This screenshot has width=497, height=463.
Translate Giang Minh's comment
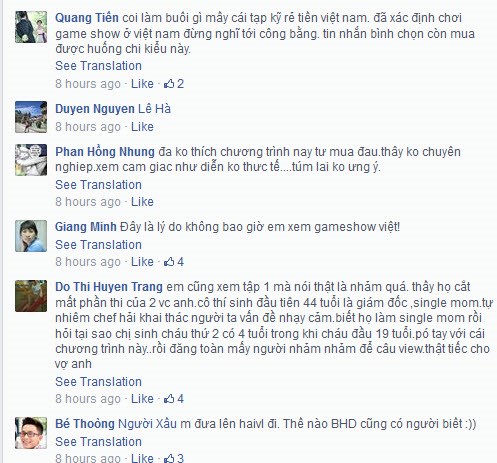98,245
